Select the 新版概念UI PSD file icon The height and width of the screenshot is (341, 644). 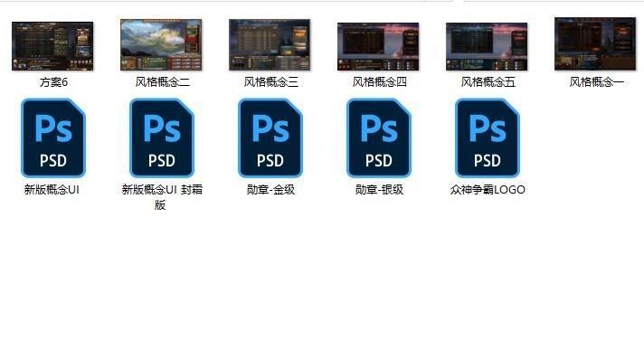coord(53,138)
